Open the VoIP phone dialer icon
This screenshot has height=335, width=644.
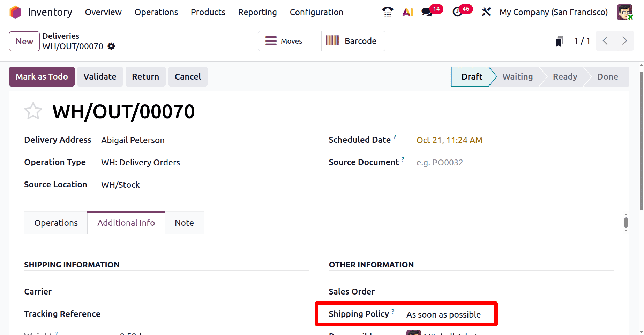tap(388, 12)
